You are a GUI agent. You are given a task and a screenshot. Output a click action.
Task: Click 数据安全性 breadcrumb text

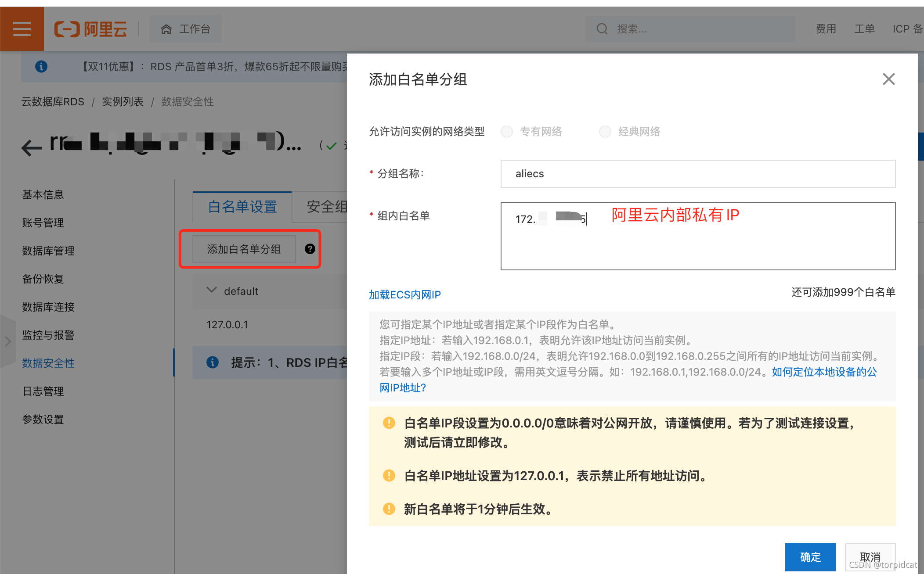[x=188, y=102]
